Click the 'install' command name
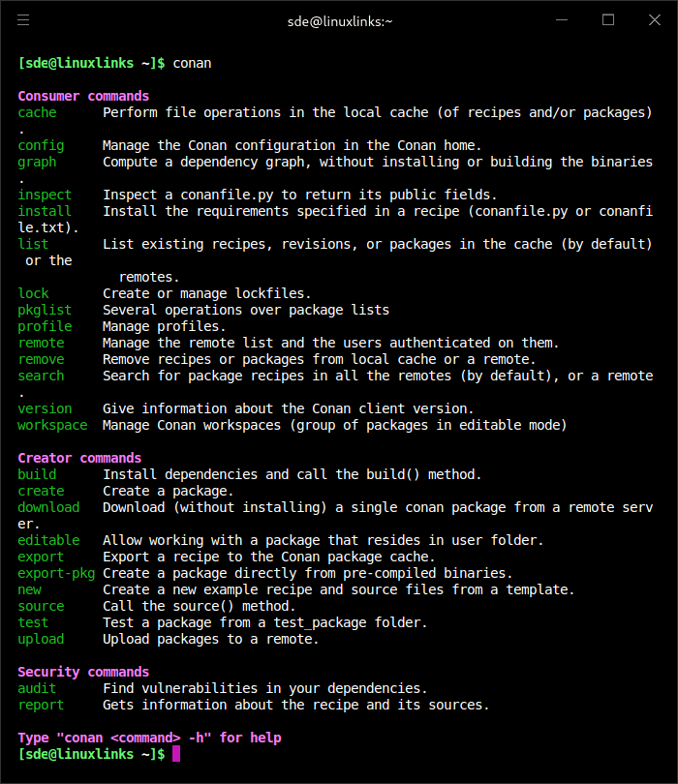678x784 pixels. pos(45,211)
